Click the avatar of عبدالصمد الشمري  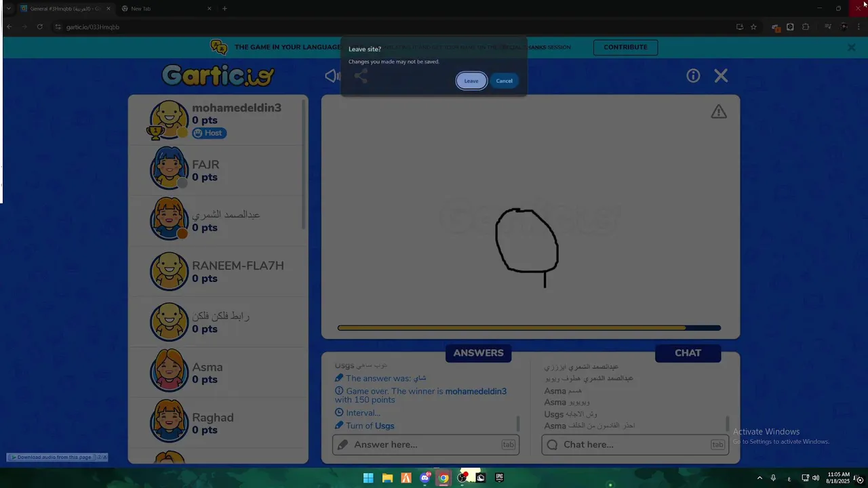(169, 219)
